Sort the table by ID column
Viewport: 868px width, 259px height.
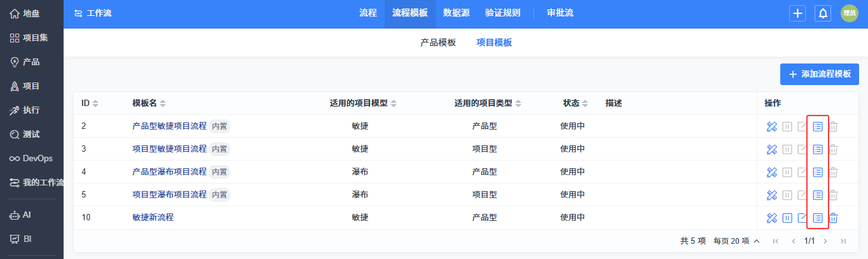tap(90, 103)
